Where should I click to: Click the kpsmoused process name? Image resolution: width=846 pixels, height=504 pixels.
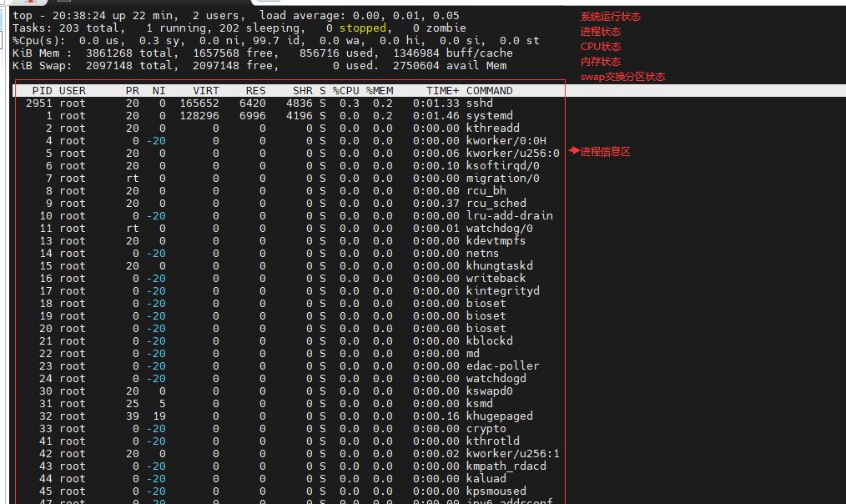496,491
